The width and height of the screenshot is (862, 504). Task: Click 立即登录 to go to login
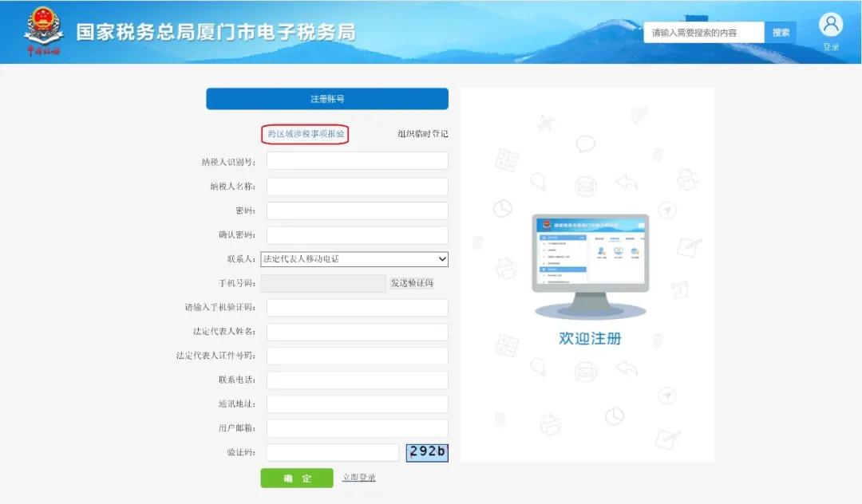[358, 478]
